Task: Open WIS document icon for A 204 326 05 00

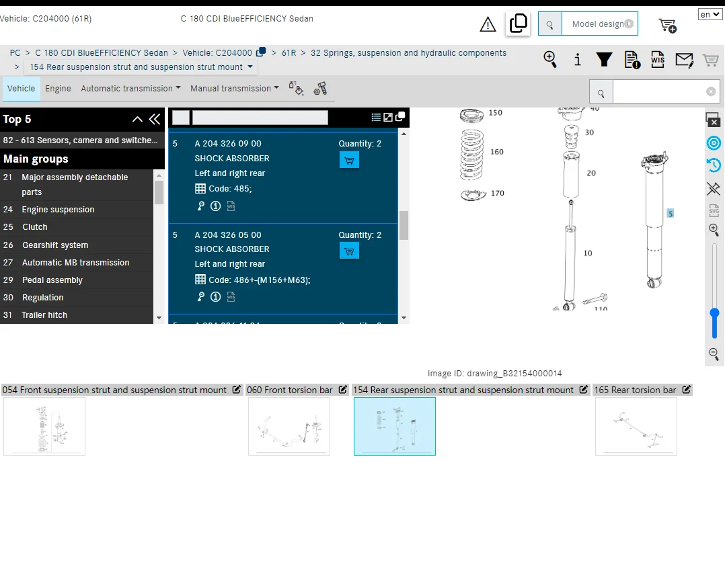Action: coord(231,296)
